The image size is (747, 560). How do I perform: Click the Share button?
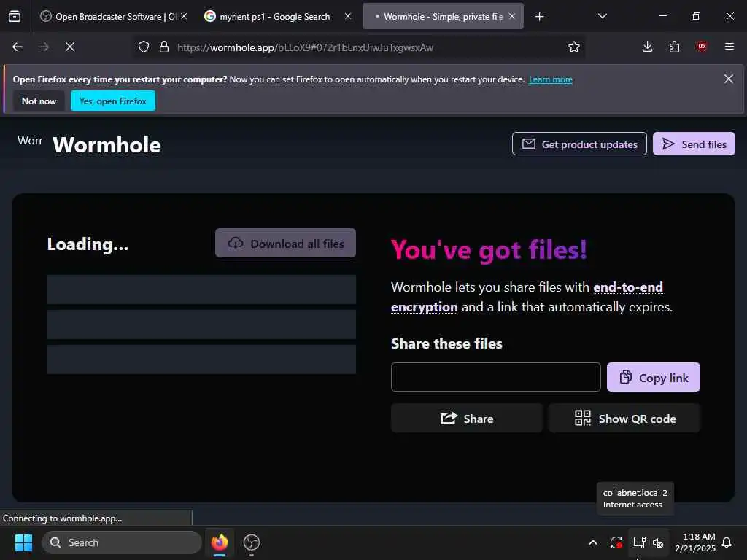coord(466,419)
